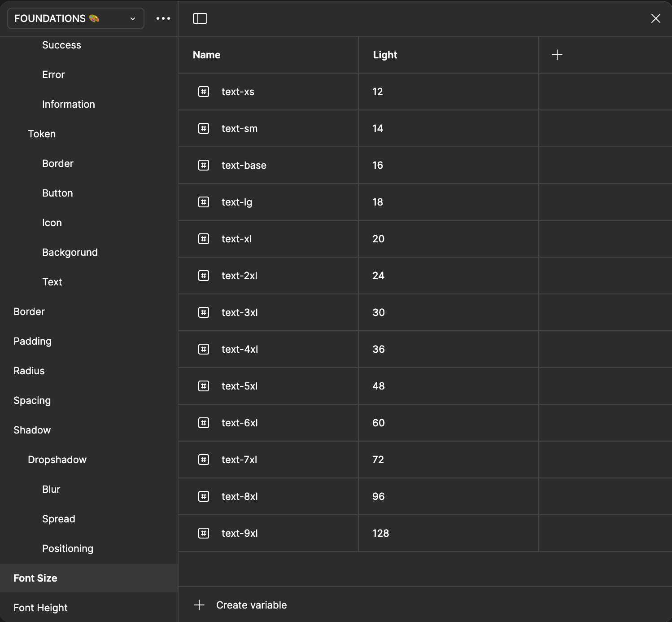The width and height of the screenshot is (672, 622).
Task: Open the Font Height group
Action: click(x=40, y=608)
